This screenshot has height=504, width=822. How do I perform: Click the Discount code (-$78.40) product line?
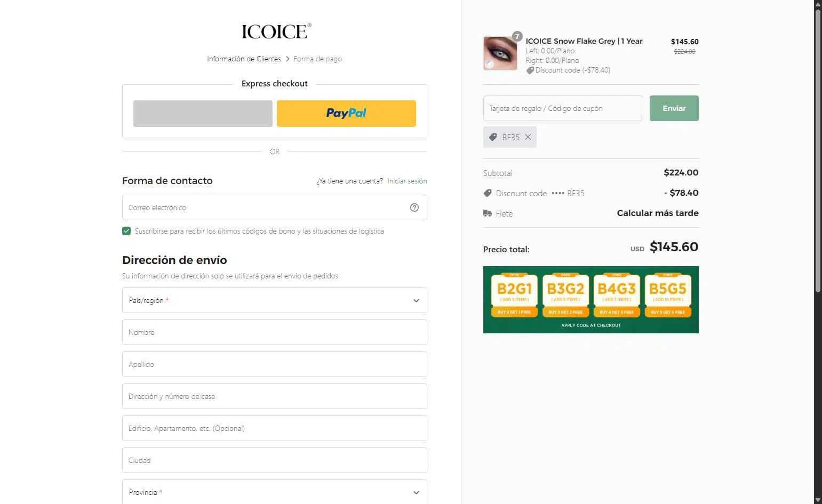(568, 70)
